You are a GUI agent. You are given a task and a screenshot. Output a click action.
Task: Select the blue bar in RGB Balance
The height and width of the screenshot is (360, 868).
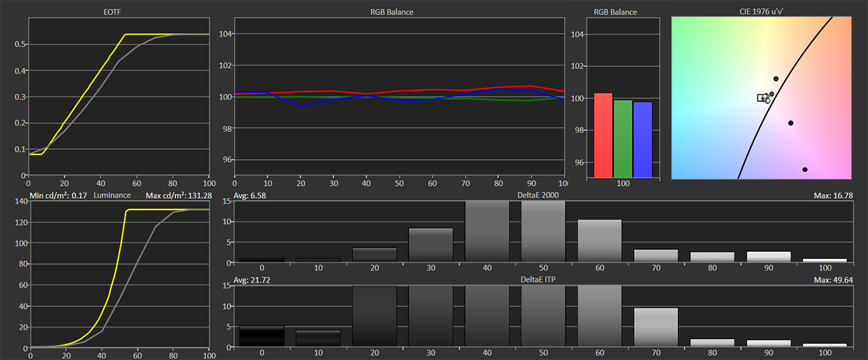[643, 140]
